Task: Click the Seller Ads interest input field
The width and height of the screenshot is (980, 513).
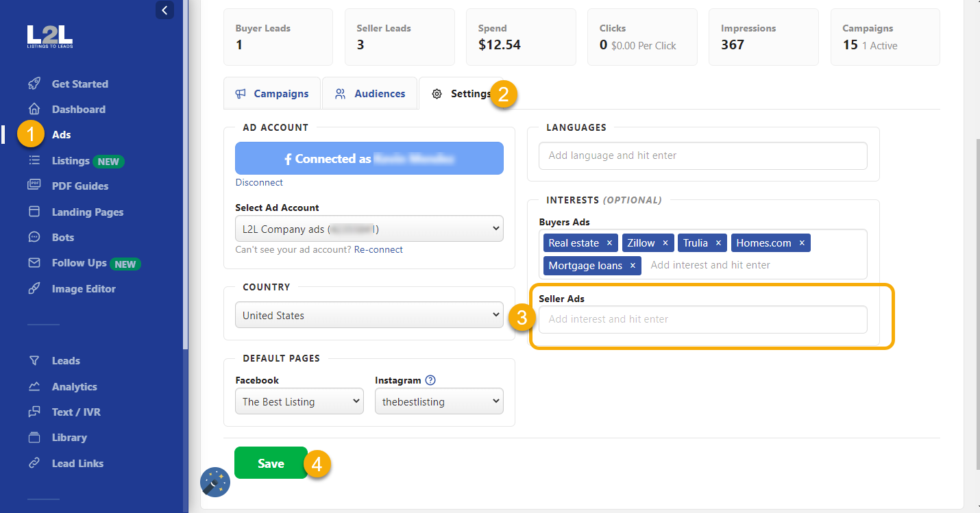Action: [x=702, y=319]
